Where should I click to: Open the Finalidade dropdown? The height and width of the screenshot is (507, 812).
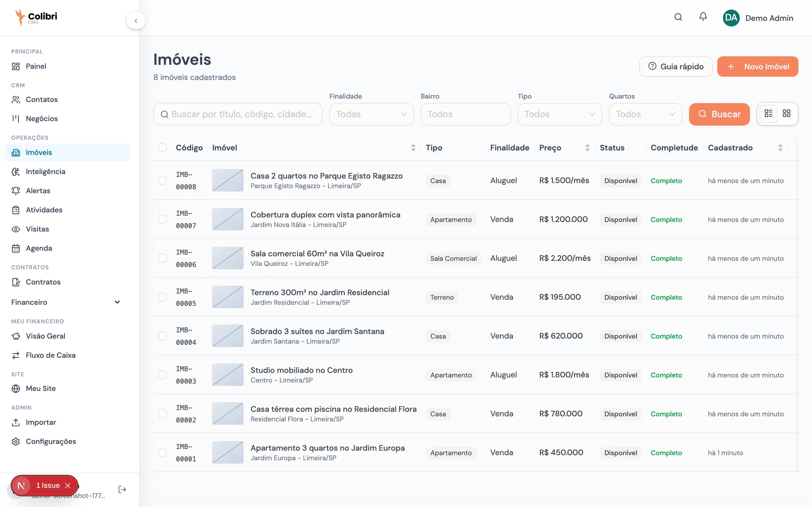tap(371, 114)
